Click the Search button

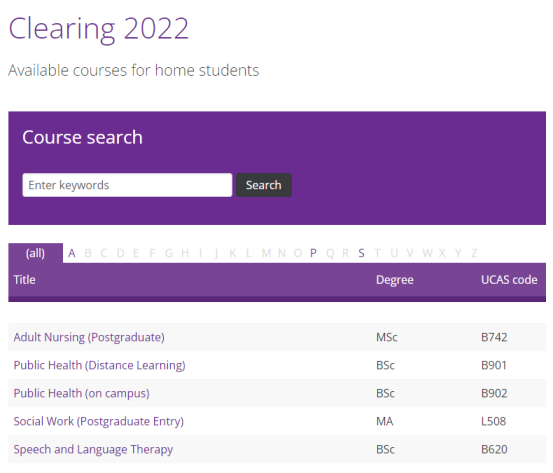pos(264,185)
